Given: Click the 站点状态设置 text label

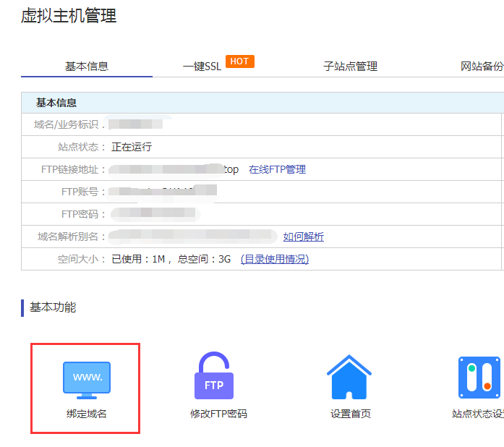Looking at the screenshot, I should [477, 414].
